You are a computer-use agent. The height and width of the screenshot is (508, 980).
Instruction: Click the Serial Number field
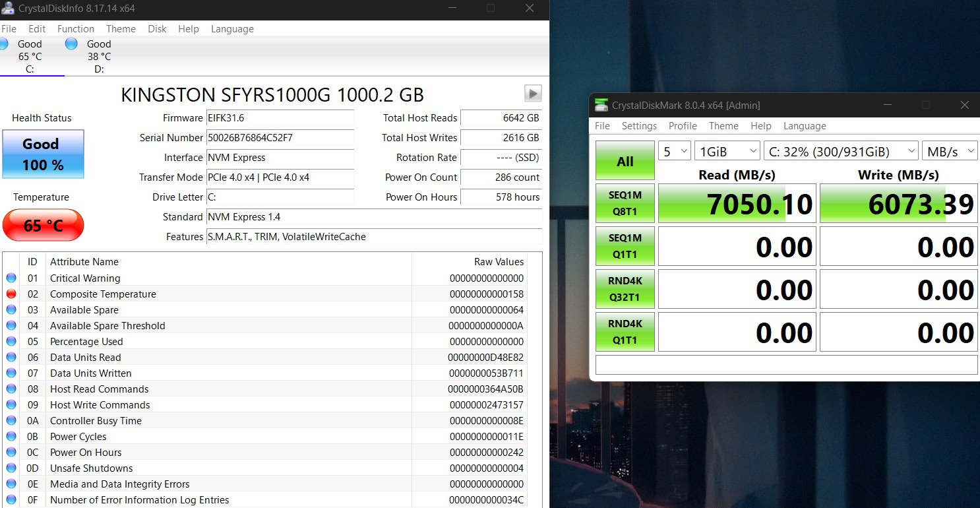click(x=280, y=138)
